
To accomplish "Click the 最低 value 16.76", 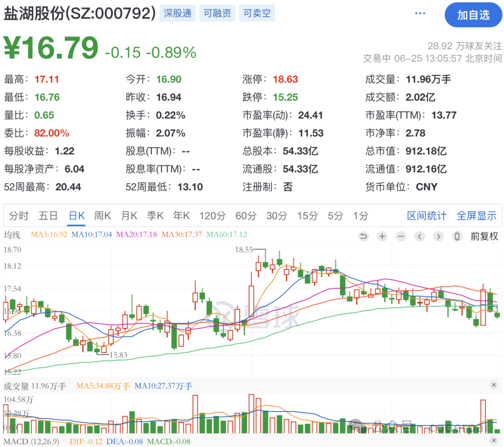I will pyautogui.click(x=47, y=97).
